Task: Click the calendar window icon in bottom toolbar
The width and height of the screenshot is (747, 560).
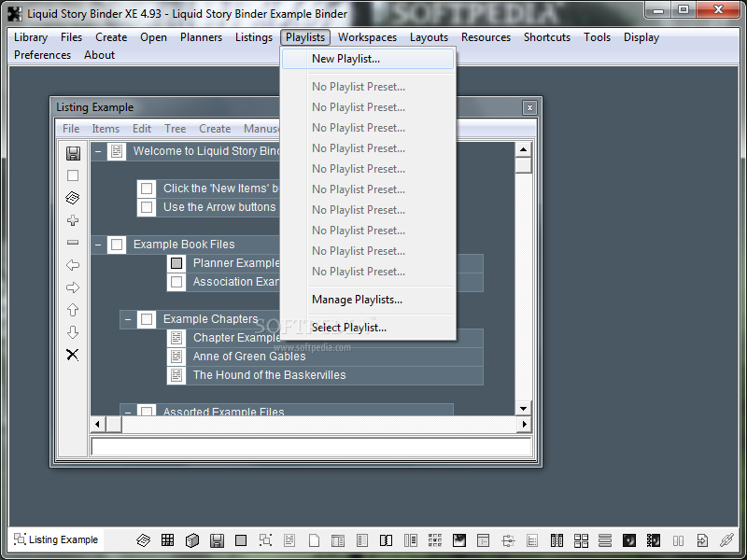Action: coord(483,540)
